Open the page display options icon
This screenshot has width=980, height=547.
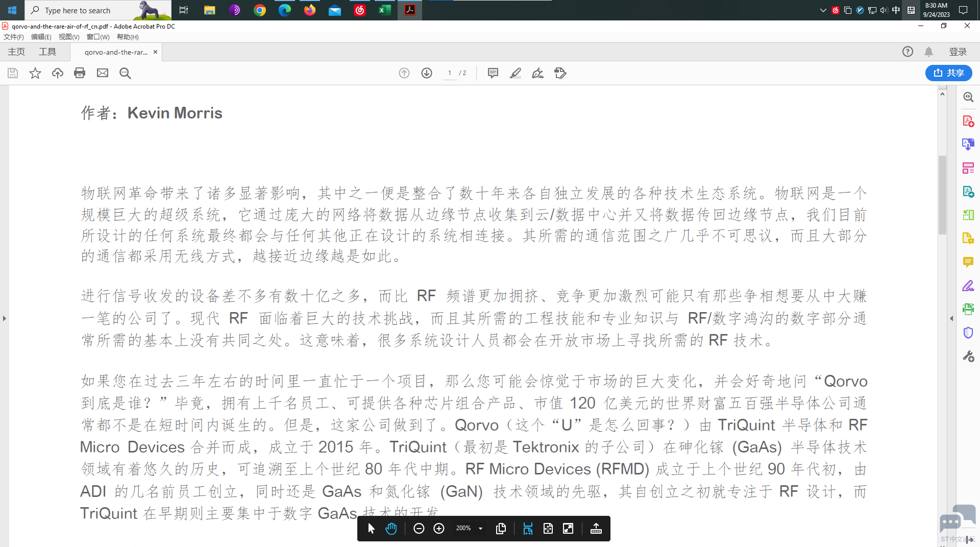click(501, 529)
